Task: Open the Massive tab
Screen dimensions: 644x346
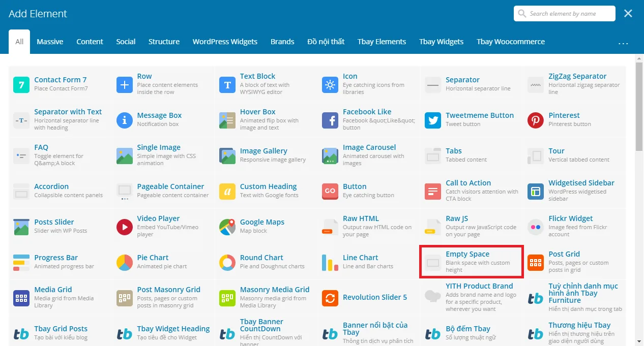Action: (50, 42)
